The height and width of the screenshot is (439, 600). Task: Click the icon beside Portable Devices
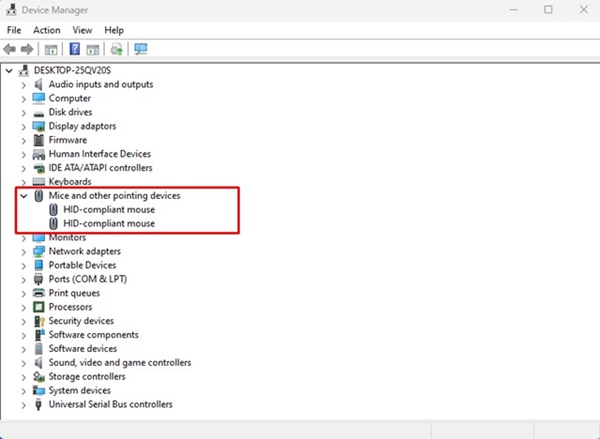39,265
